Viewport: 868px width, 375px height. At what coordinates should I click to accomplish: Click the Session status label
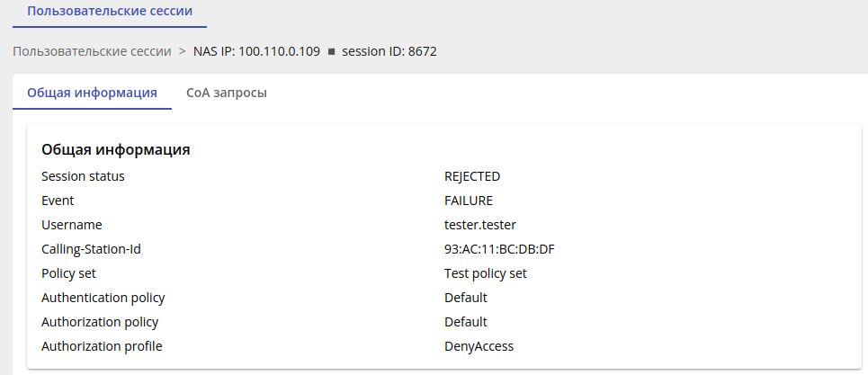(x=83, y=176)
